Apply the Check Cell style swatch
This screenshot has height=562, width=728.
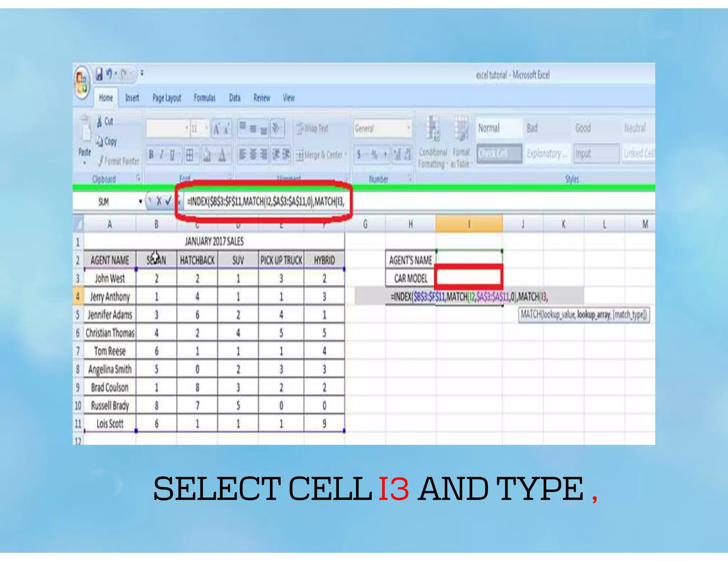[499, 153]
